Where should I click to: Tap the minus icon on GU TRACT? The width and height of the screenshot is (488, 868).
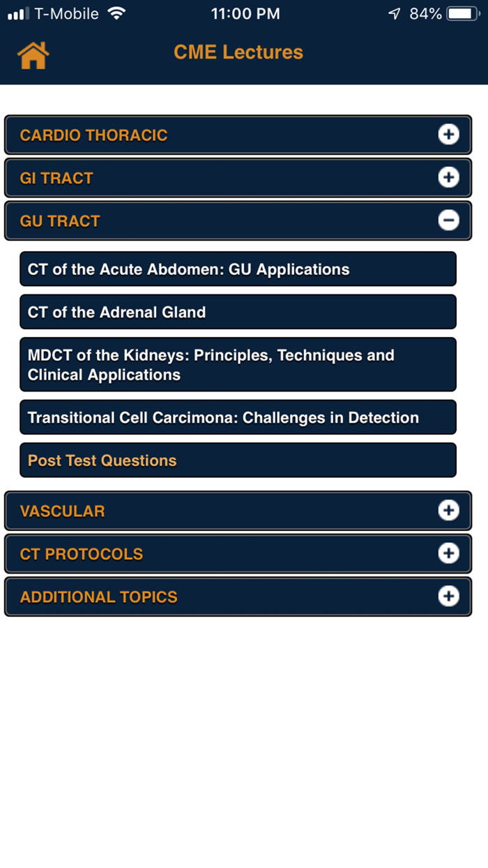(449, 220)
